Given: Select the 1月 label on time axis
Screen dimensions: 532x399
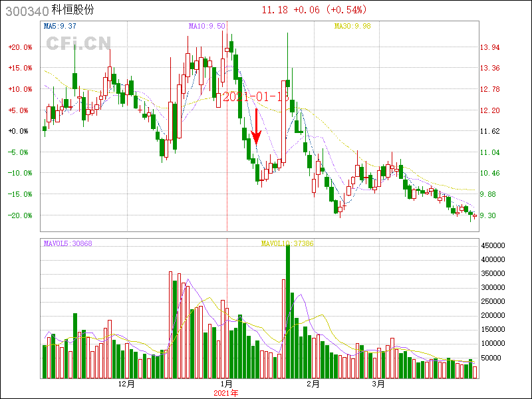Looking at the screenshot, I should [226, 384].
